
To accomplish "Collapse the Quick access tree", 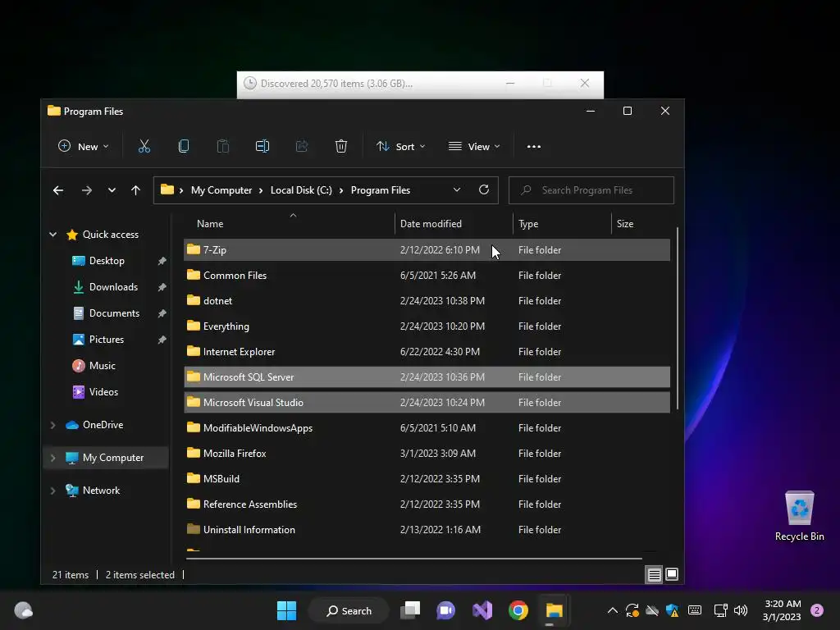I will (53, 234).
